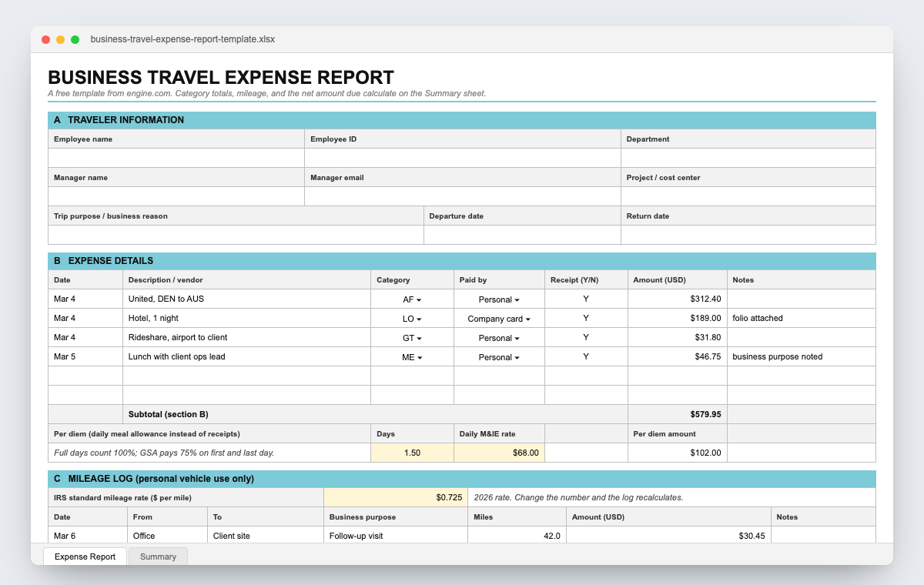
Task: Select the per diem amount $102.00
Action: (x=678, y=453)
